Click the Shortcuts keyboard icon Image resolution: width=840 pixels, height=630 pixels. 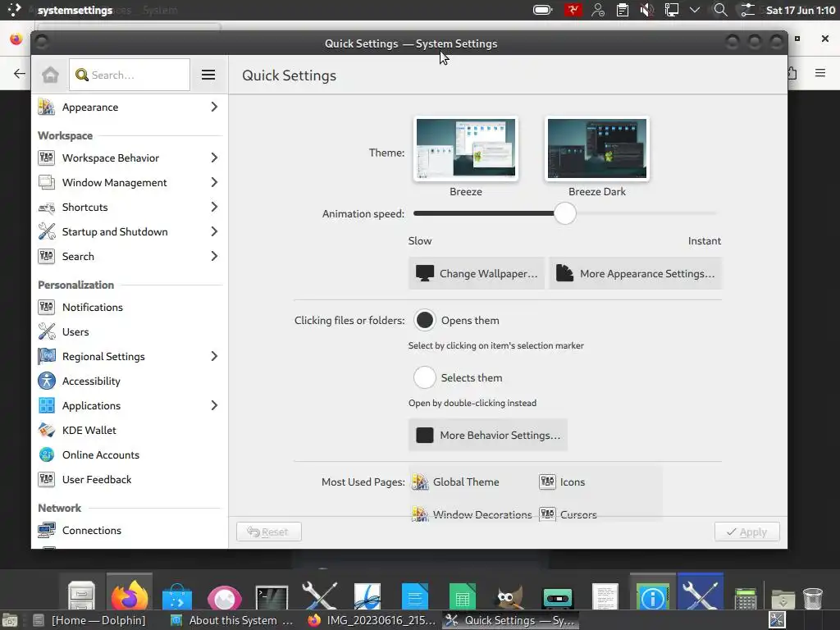point(47,208)
